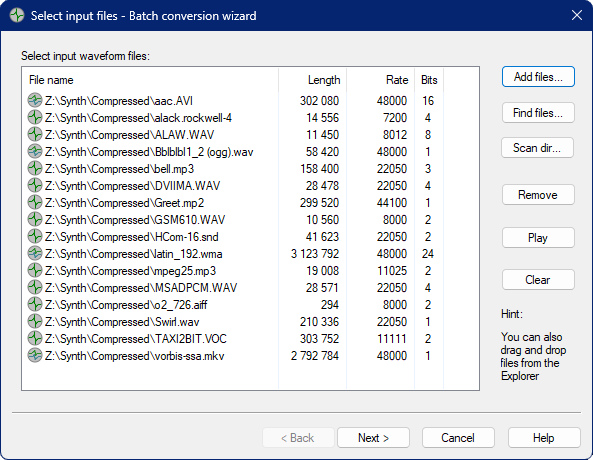Click the application icon in the title bar
This screenshot has width=593, height=460.
(17, 16)
